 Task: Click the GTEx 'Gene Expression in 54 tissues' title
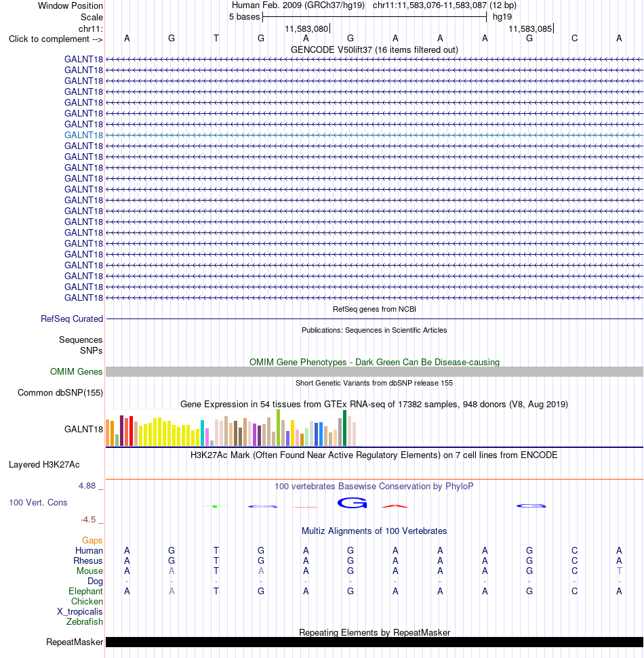coord(374,405)
